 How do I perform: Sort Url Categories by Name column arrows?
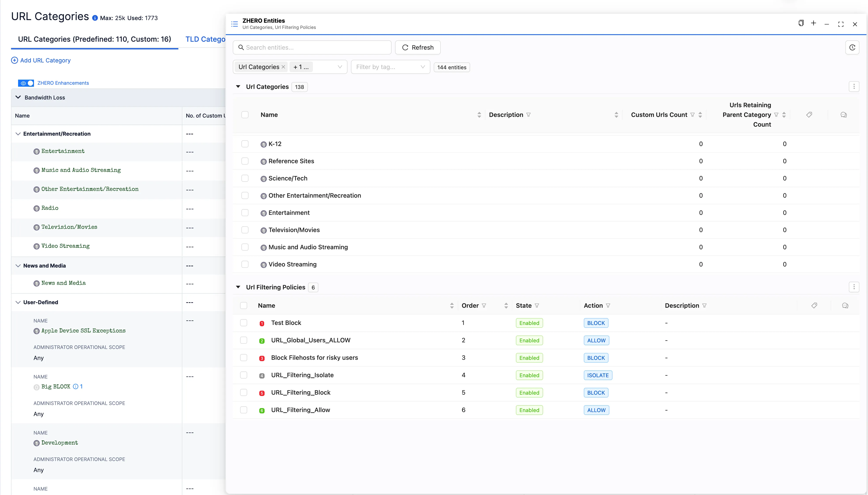point(479,115)
